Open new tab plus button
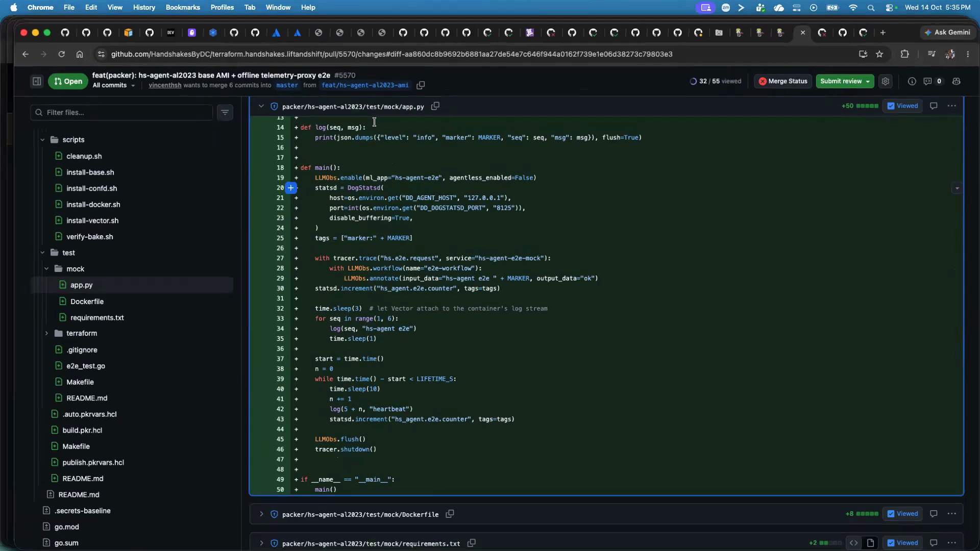This screenshot has height=551, width=980. (883, 33)
